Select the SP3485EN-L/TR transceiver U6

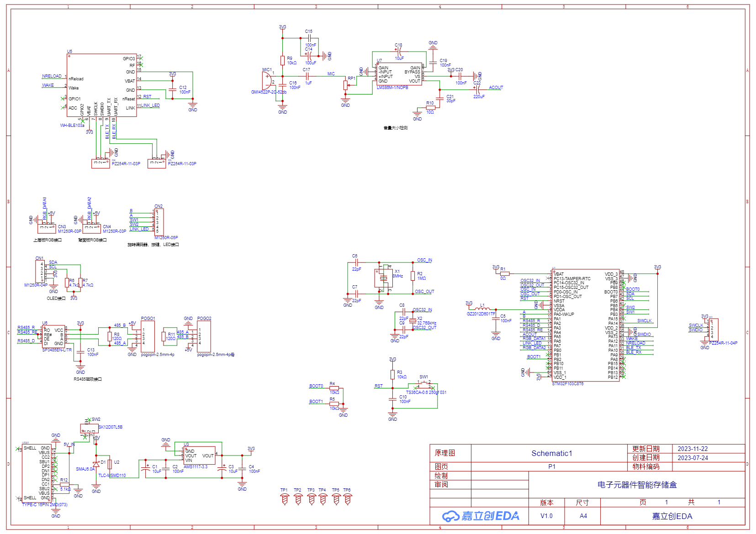53,336
